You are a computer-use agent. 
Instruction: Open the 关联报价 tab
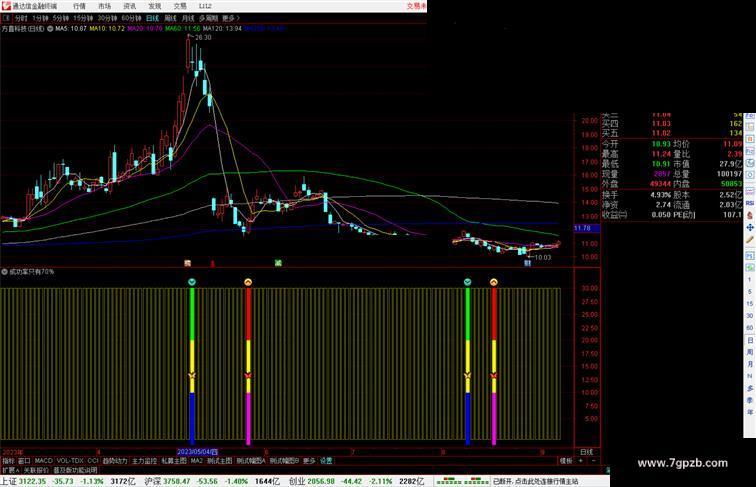pos(36,470)
